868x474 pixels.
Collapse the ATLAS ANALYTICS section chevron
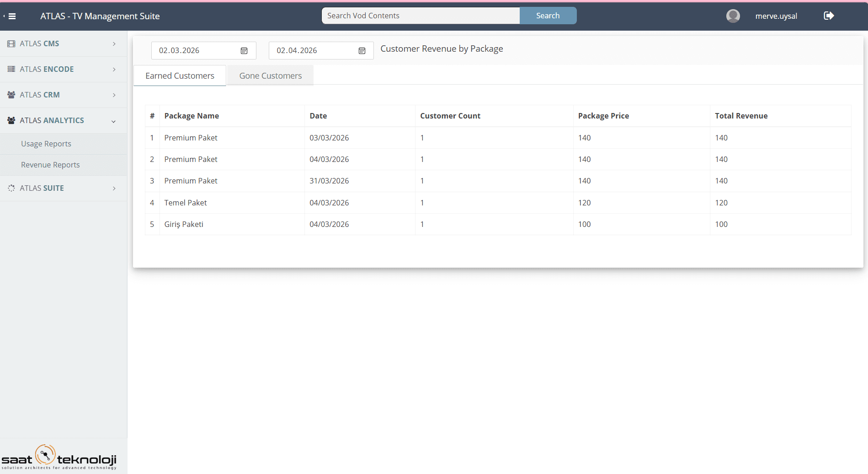[114, 121]
